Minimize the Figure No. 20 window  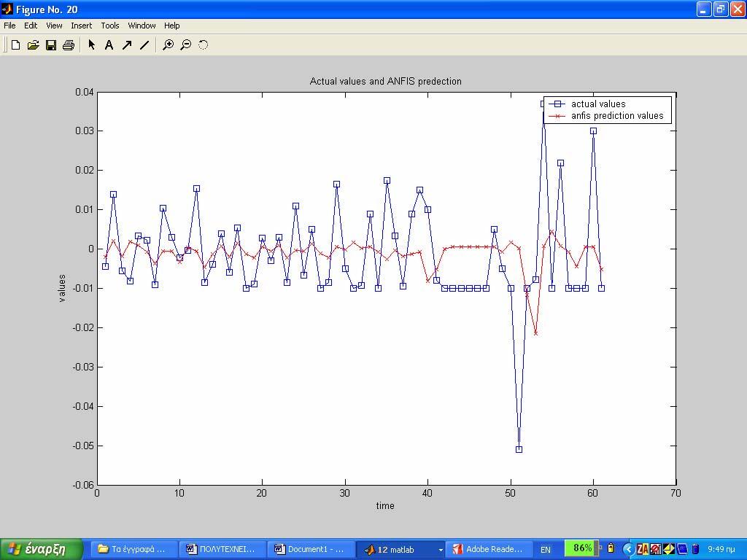(704, 9)
